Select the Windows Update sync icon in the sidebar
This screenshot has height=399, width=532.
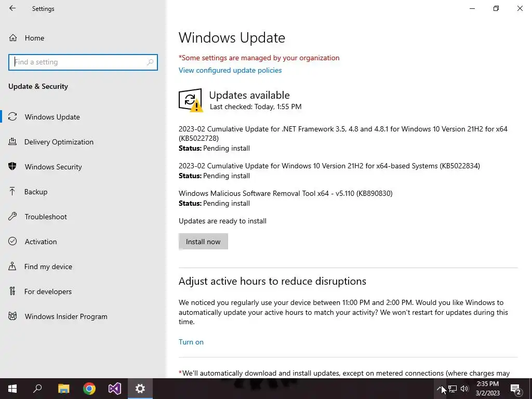(x=12, y=117)
